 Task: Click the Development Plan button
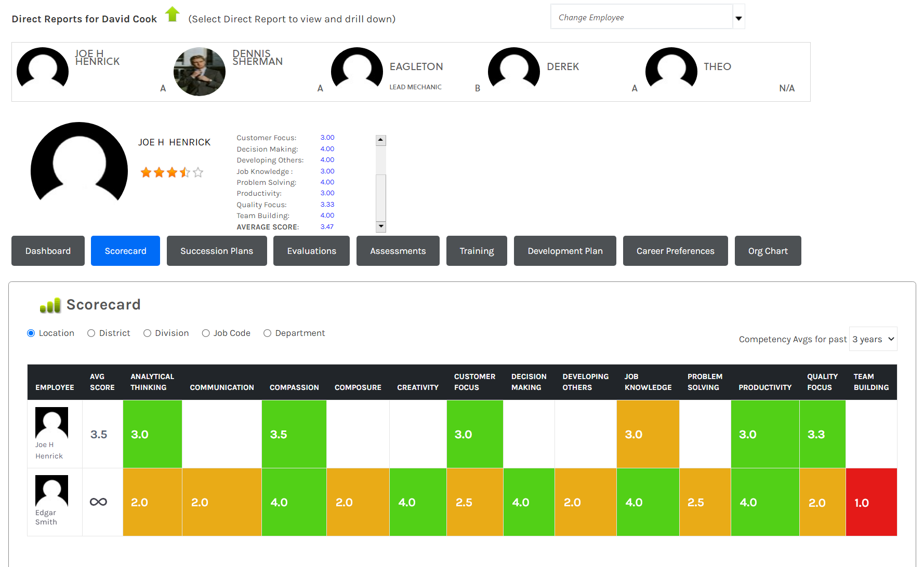pyautogui.click(x=565, y=251)
